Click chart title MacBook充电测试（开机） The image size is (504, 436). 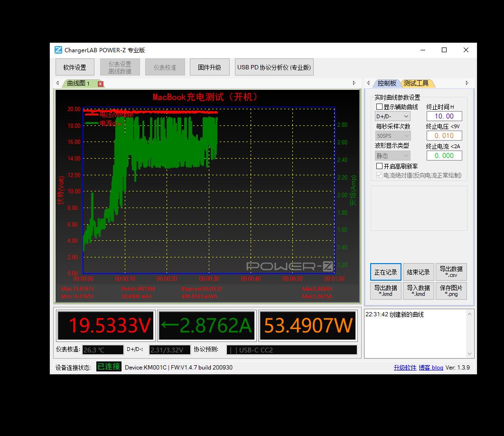coord(205,97)
